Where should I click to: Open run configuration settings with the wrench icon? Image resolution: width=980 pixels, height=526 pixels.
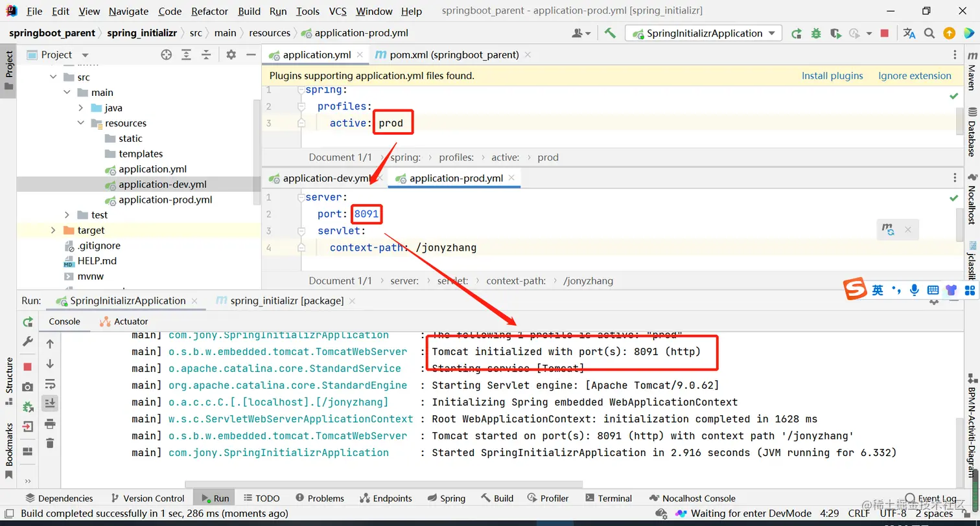[28, 341]
